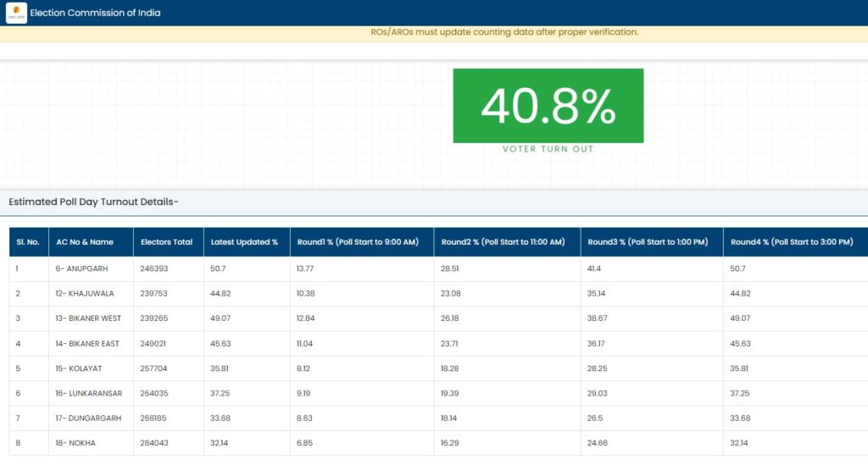Click Round2 value 28.51 for Anupgarh
This screenshot has height=471, width=868.
449,269
